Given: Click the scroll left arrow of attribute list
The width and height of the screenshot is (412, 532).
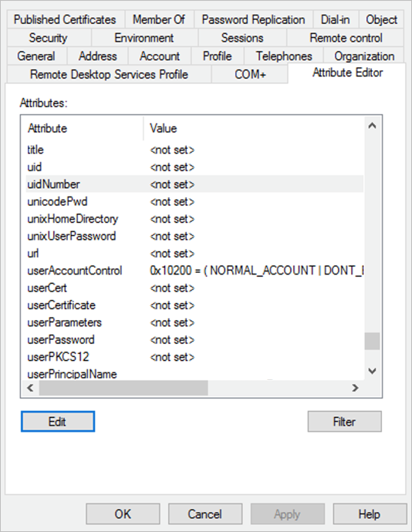Looking at the screenshot, I should pyautogui.click(x=30, y=388).
